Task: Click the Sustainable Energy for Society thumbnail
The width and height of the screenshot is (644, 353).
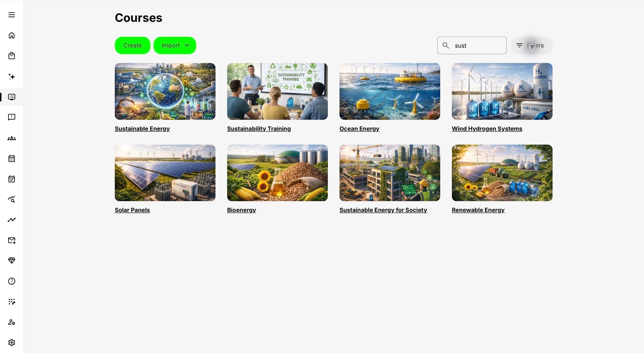Action: tap(390, 173)
